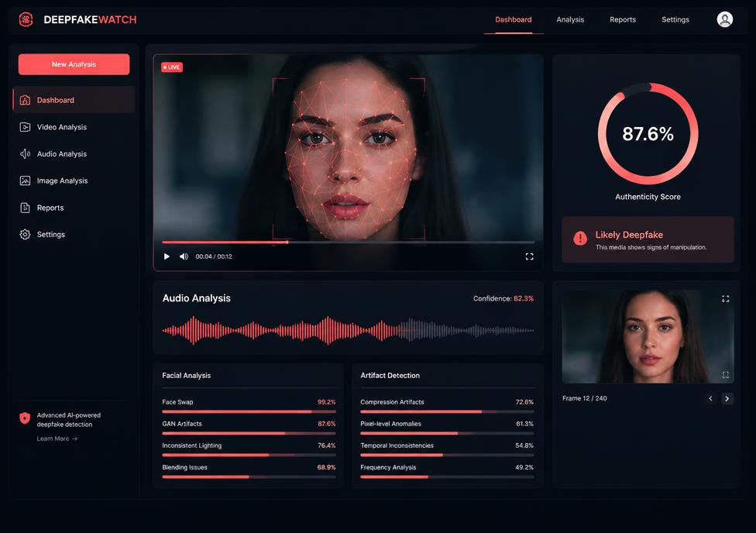This screenshot has height=533, width=756.
Task: Click the frame preview thumbnail
Action: point(648,337)
